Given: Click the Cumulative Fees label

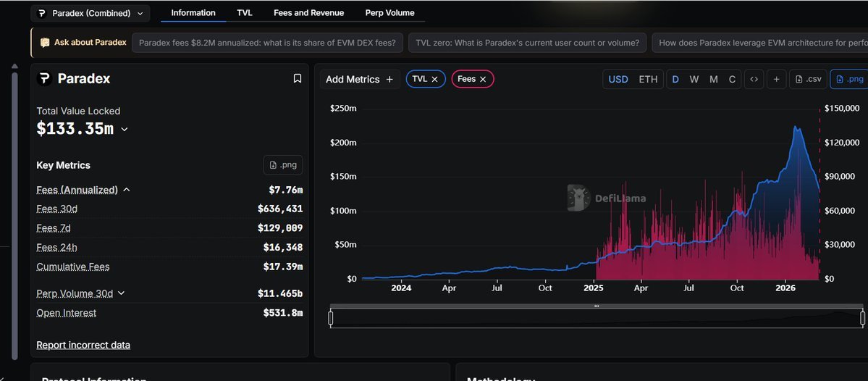Looking at the screenshot, I should click(73, 267).
